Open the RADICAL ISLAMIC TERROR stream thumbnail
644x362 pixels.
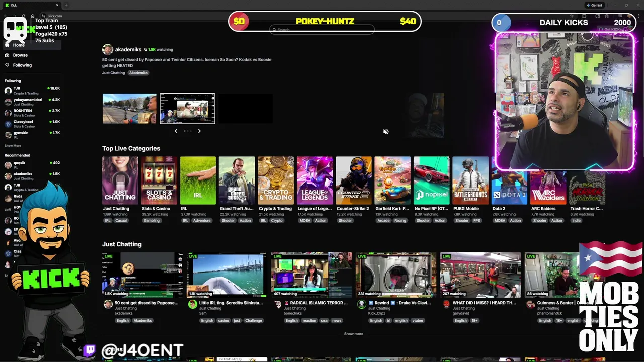[311, 275]
